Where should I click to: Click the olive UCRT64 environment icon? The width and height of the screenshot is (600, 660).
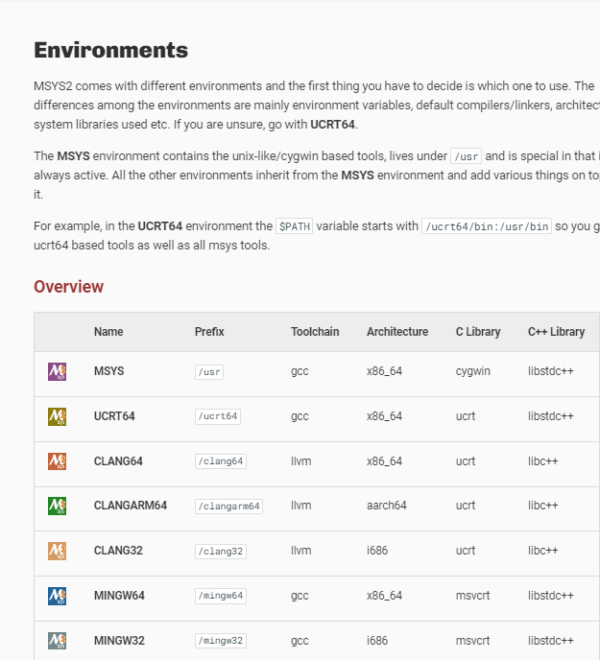point(57,416)
